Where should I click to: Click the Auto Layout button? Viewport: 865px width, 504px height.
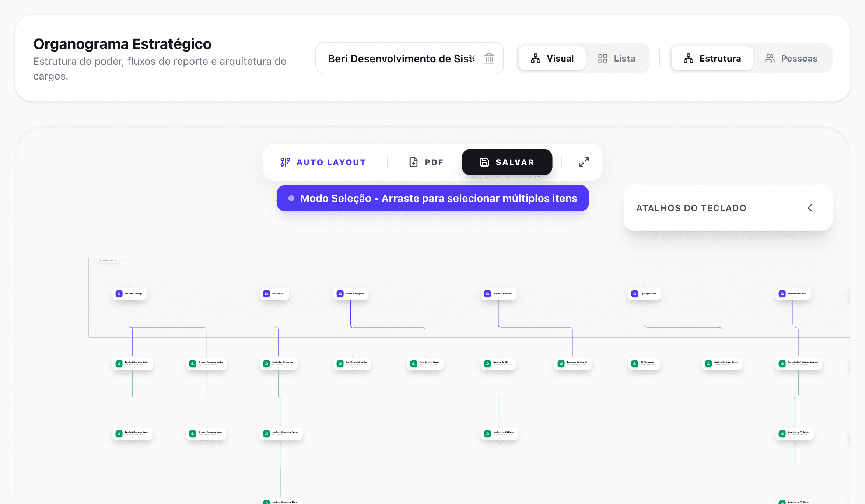coord(323,162)
